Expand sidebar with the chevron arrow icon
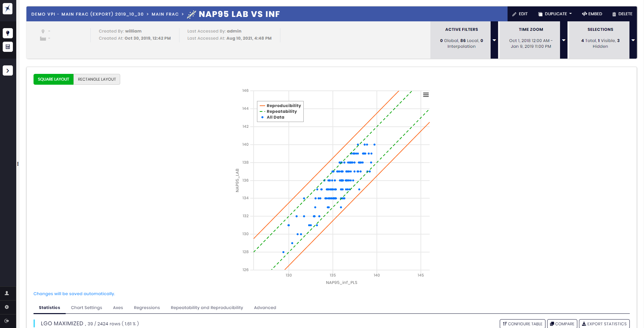Screen dimensions: 644x328 click(x=8, y=70)
